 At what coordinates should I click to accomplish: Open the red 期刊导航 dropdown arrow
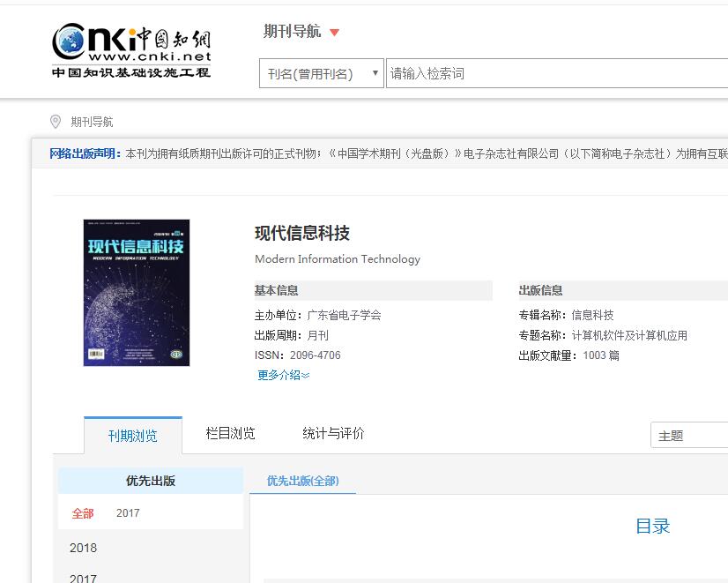tap(334, 34)
